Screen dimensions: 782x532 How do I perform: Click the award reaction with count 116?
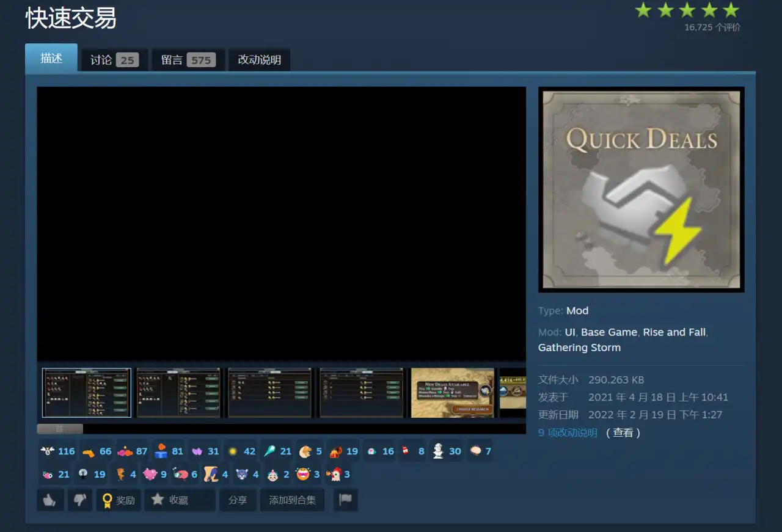click(58, 451)
